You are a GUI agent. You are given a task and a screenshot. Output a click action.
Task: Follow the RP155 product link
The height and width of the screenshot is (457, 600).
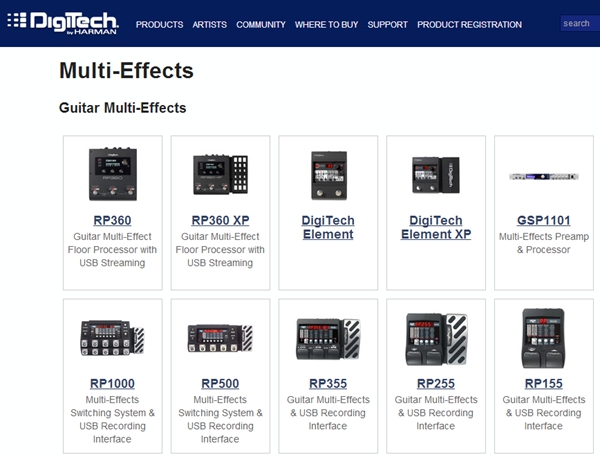[544, 383]
